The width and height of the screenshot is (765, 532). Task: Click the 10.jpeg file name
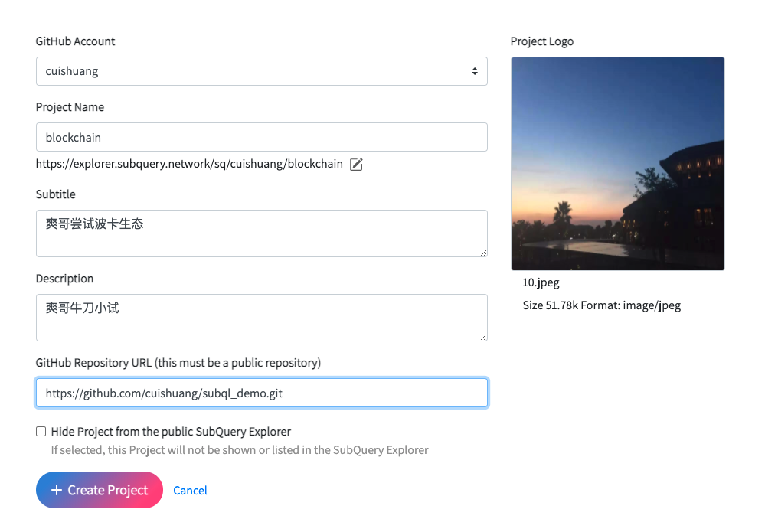click(x=541, y=282)
